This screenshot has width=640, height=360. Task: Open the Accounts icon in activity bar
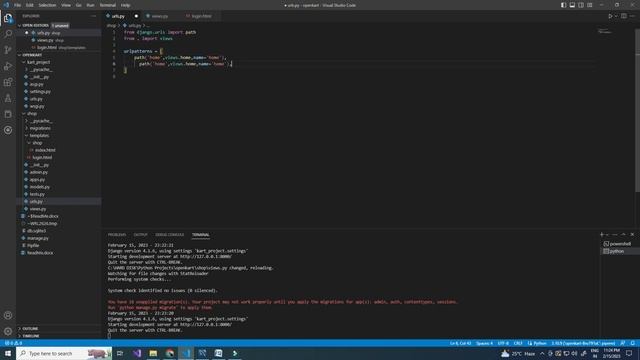click(8, 315)
